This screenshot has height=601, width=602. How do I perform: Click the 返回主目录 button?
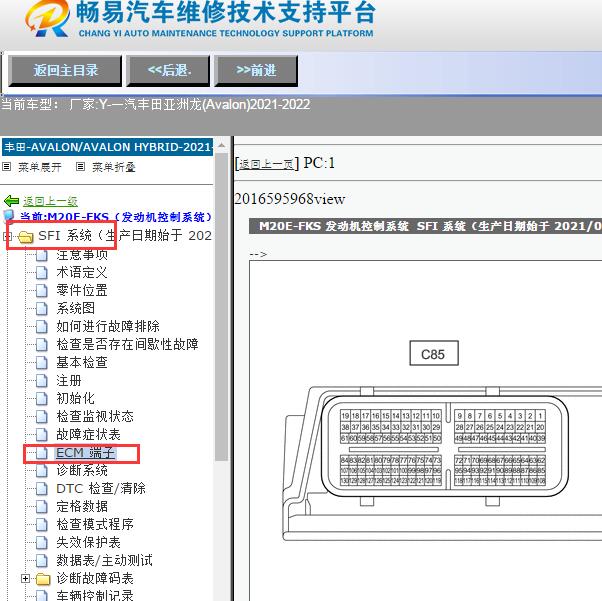(65, 71)
